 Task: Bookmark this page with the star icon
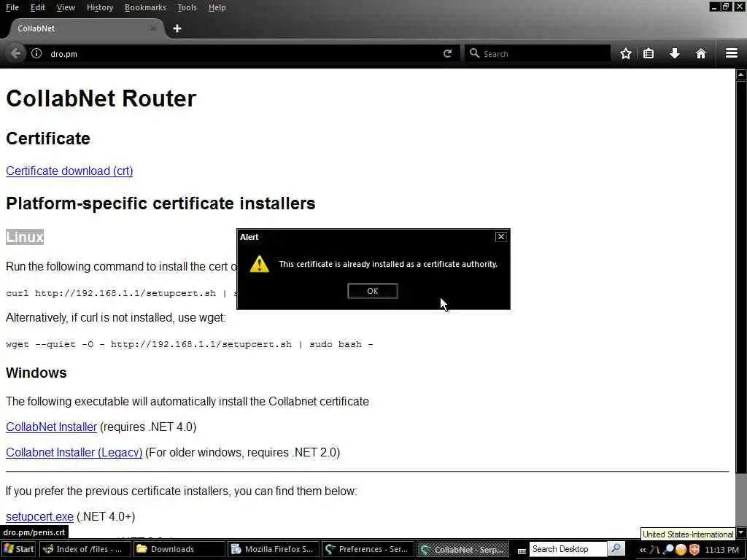625,53
